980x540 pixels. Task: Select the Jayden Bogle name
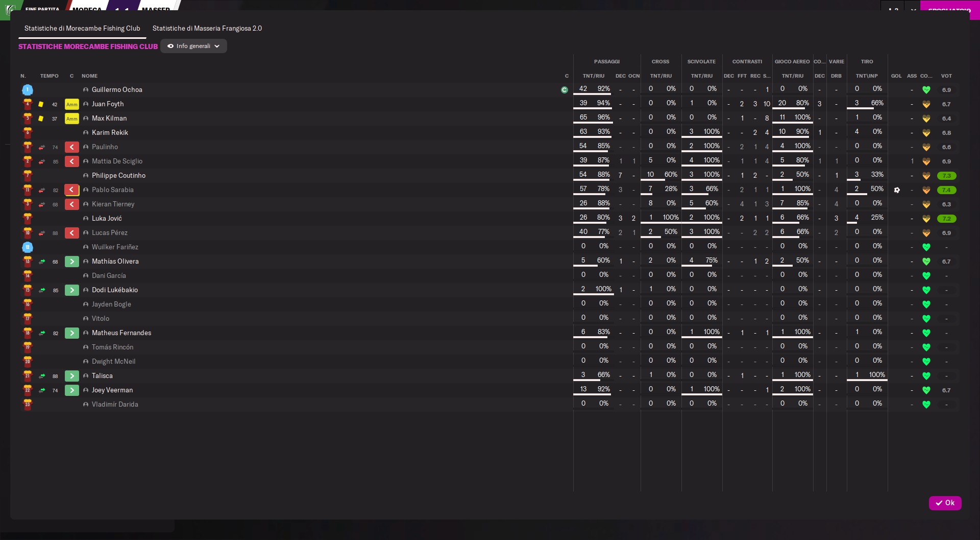point(111,304)
